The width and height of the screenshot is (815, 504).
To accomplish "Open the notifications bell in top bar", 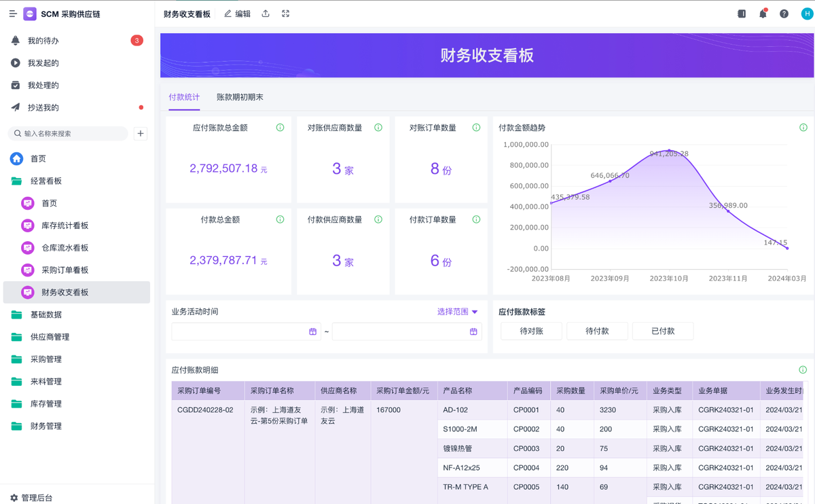I will pos(763,14).
